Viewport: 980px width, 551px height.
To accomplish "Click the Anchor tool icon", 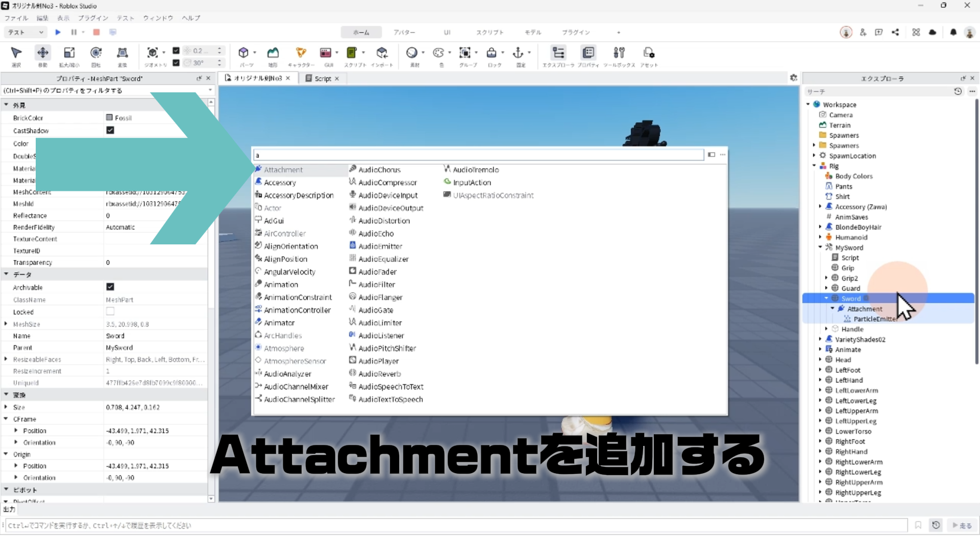I will coord(518,53).
